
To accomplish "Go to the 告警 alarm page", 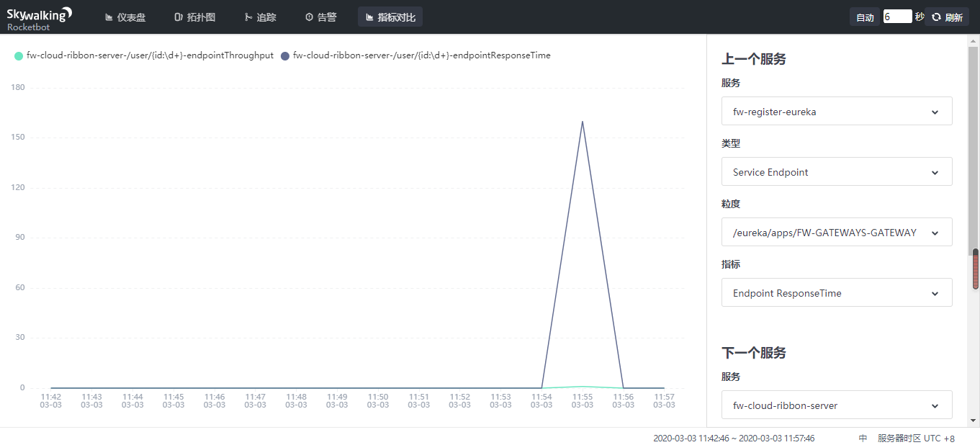I will (x=320, y=17).
